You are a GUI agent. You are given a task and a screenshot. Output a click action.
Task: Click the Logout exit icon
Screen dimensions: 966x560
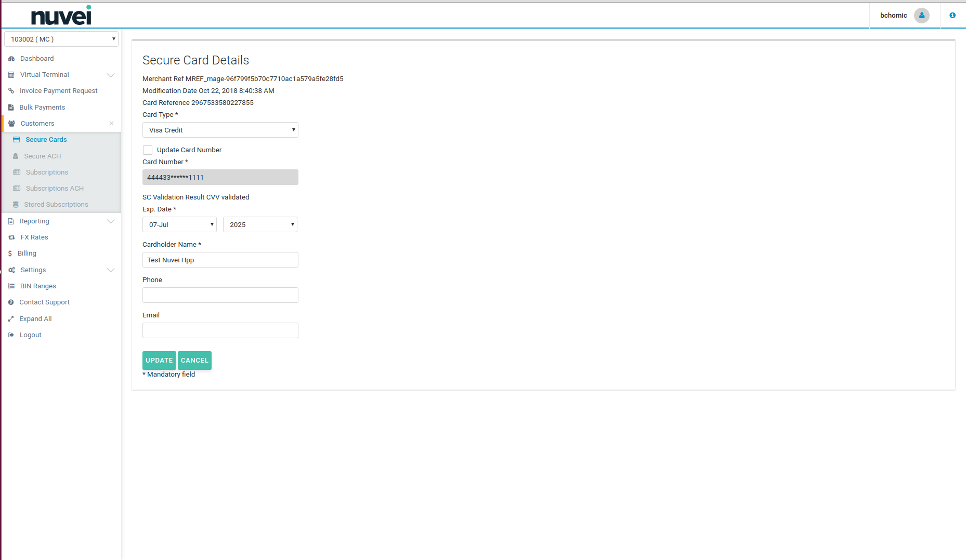[x=11, y=335]
